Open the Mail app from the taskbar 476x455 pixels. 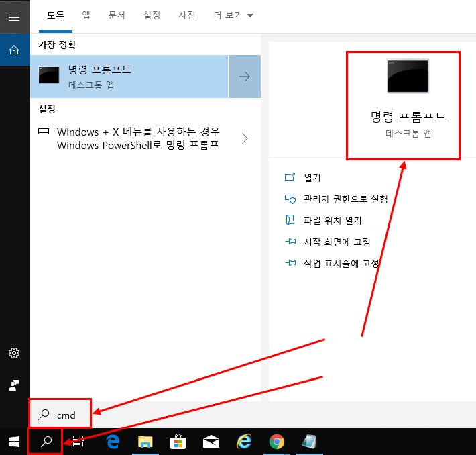211,442
